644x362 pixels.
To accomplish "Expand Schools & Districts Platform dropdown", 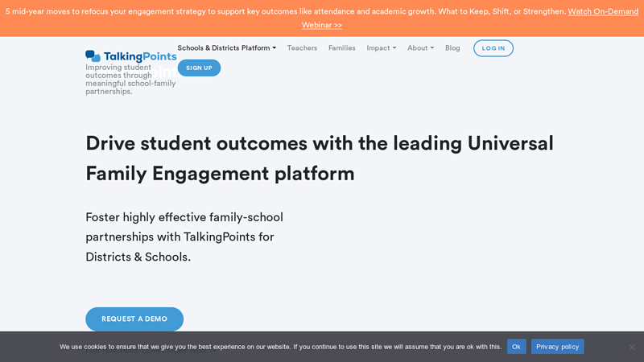I will [x=227, y=48].
